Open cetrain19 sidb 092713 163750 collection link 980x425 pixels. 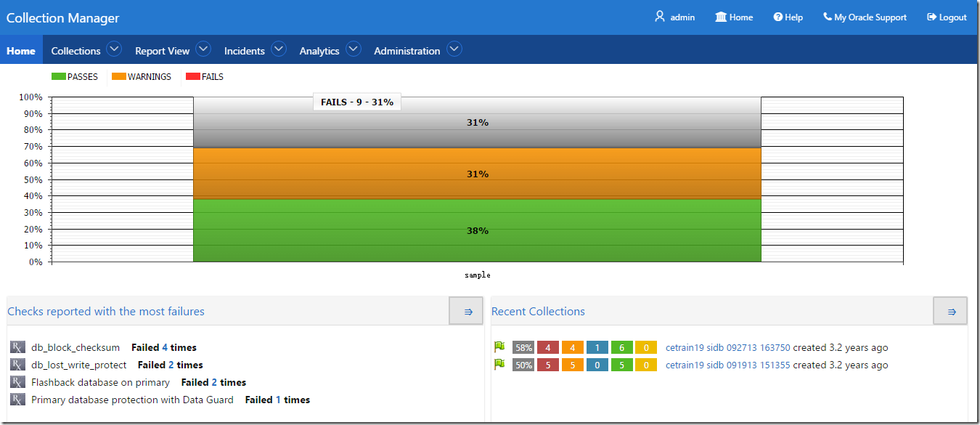click(727, 347)
